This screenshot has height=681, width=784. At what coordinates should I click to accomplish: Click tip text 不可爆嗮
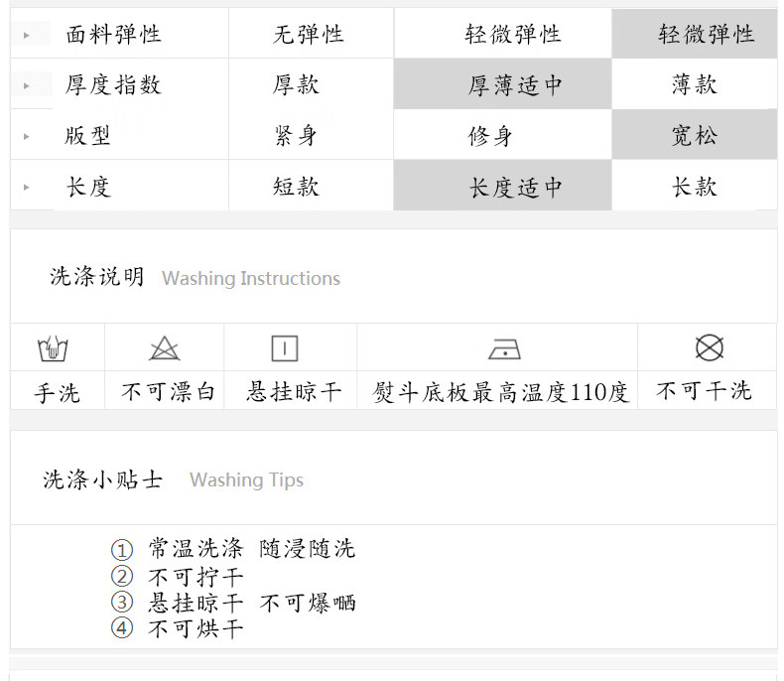point(308,603)
